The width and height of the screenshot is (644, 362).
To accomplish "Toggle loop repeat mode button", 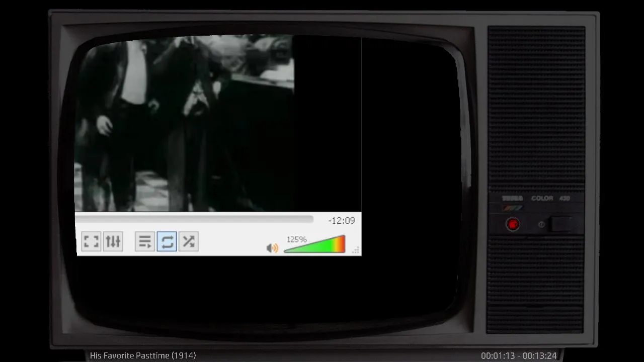I will click(167, 241).
